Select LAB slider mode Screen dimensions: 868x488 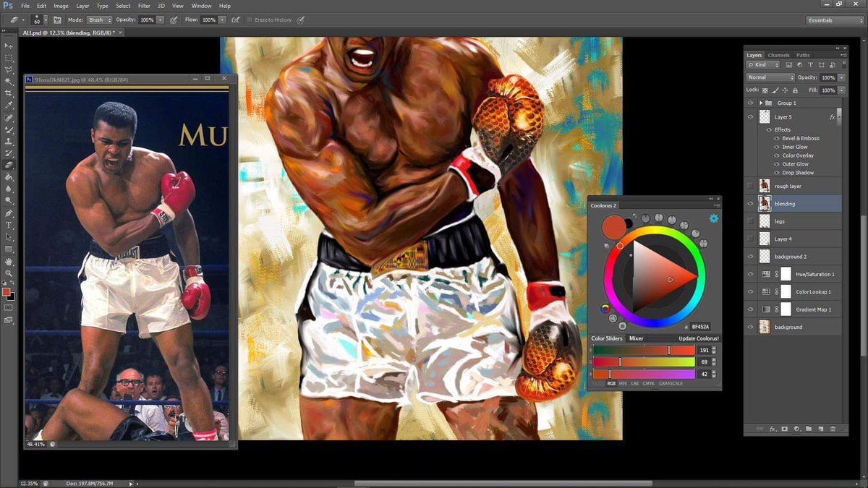(634, 384)
